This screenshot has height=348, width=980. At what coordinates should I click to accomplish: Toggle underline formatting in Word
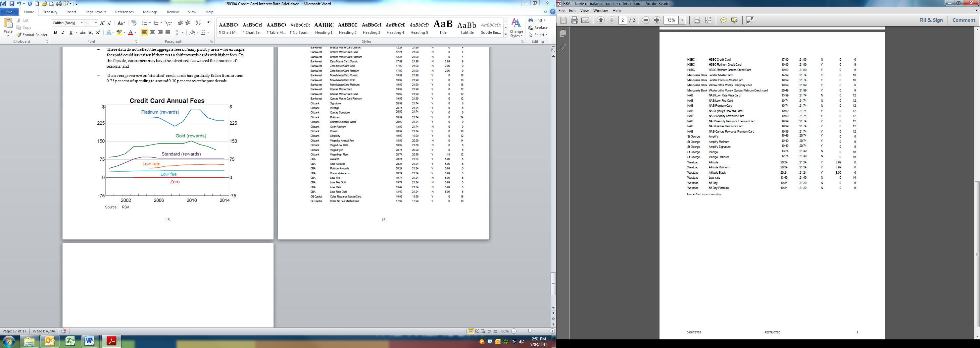pyautogui.click(x=71, y=33)
